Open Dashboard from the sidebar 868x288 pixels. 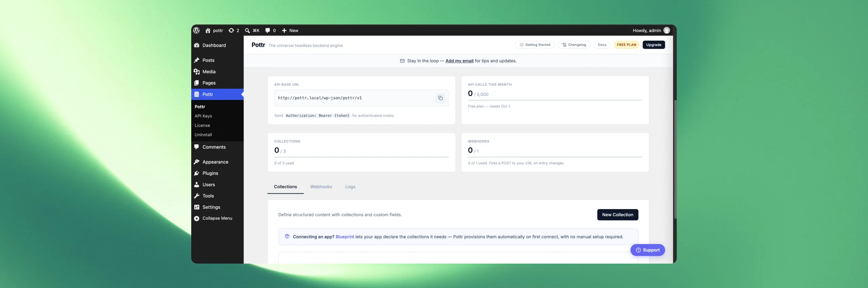(217, 45)
